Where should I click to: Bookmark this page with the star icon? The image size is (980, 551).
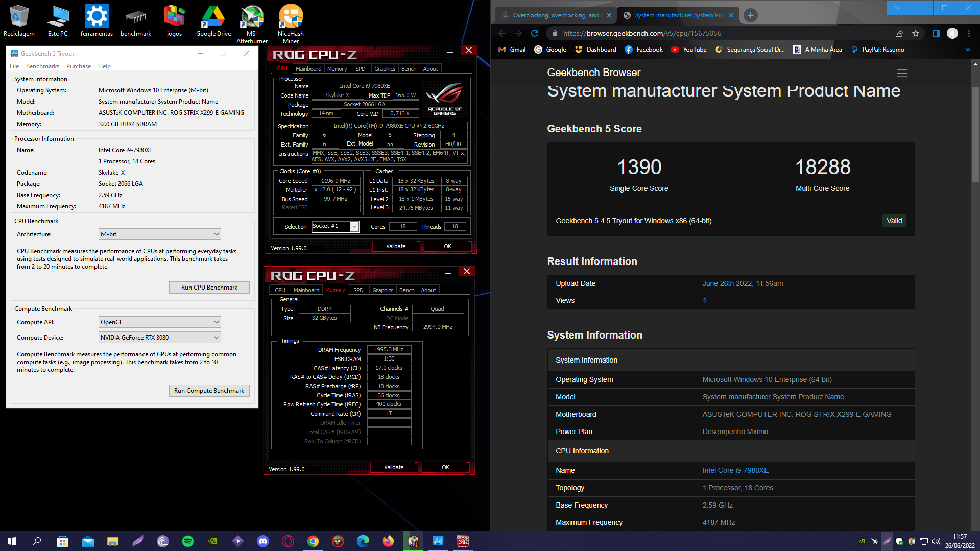[916, 33]
